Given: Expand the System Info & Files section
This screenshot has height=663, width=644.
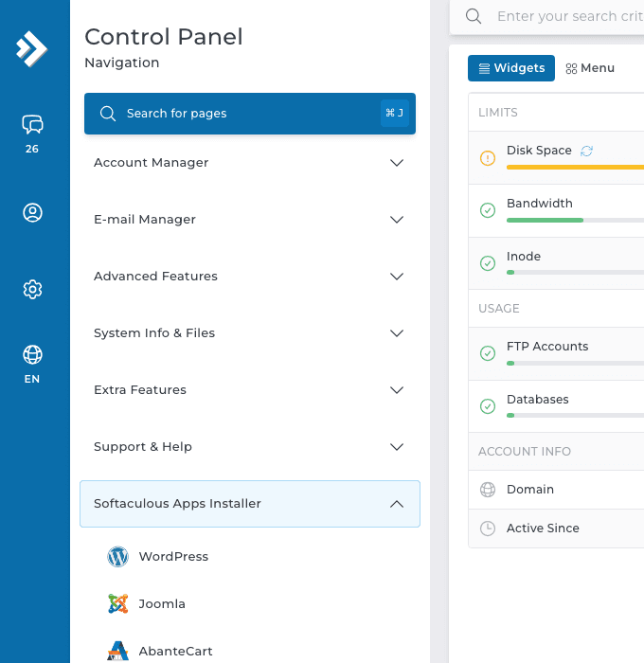Looking at the screenshot, I should coord(249,333).
